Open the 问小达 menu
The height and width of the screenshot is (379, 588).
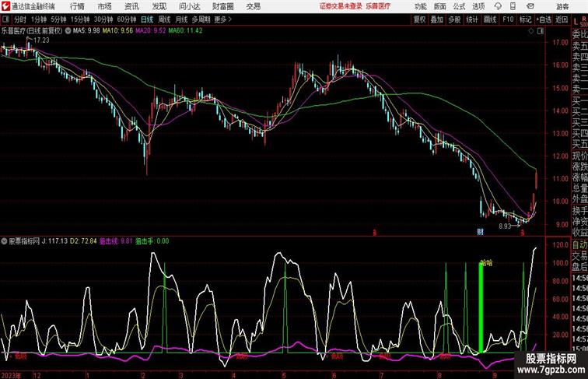coord(189,6)
